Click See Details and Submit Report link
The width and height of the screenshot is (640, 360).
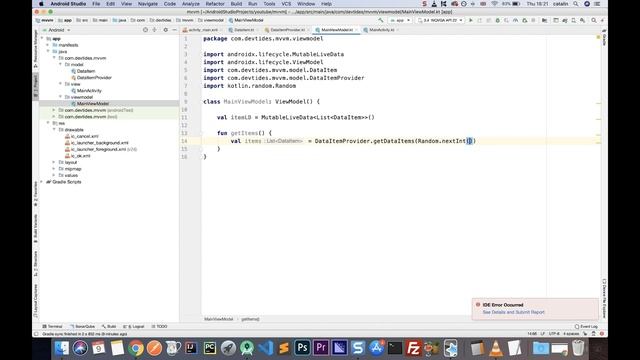(x=513, y=312)
